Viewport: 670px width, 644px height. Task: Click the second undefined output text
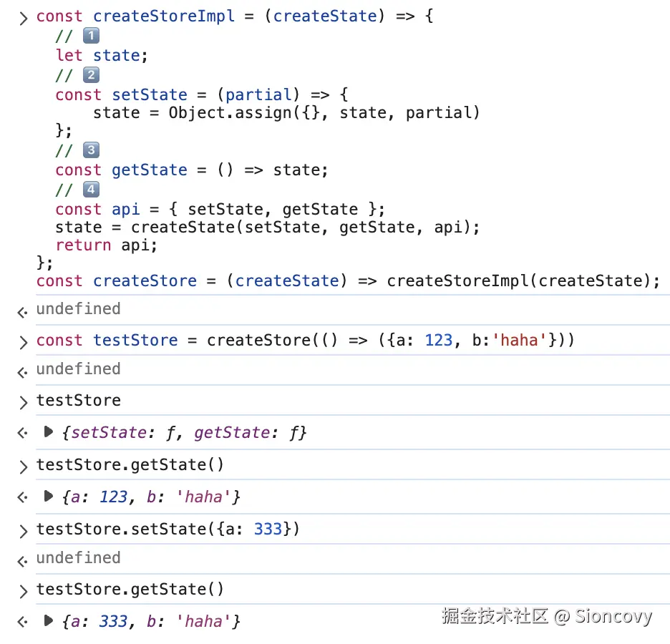point(79,369)
